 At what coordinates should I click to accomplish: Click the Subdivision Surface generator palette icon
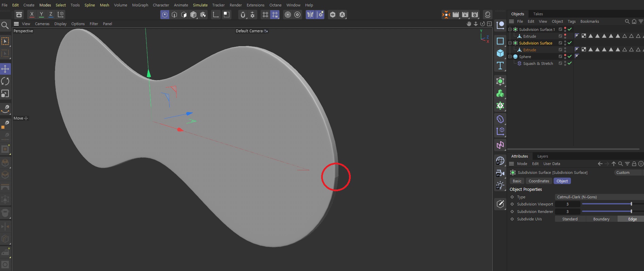pos(500,81)
